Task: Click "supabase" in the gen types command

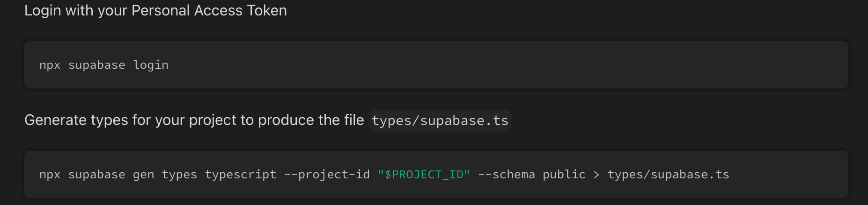Action: 97,175
